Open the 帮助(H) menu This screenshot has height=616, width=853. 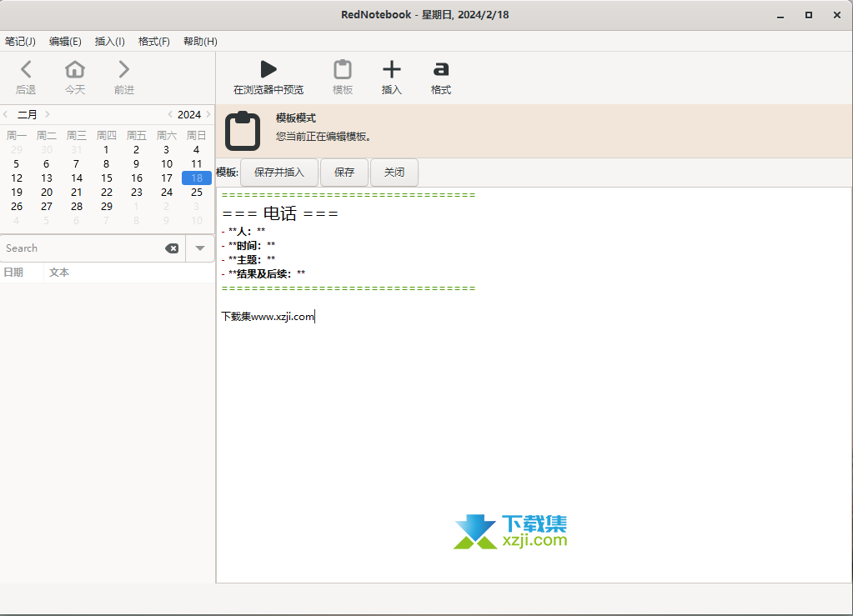(200, 42)
